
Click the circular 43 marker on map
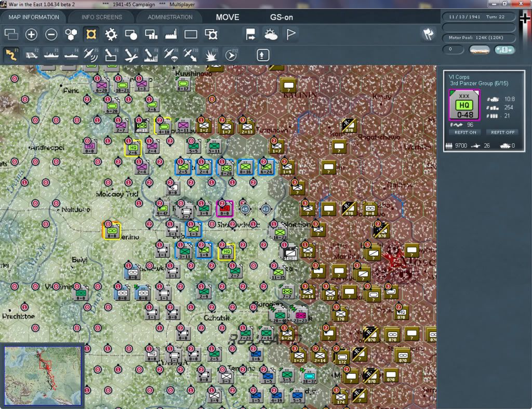[x=265, y=209]
